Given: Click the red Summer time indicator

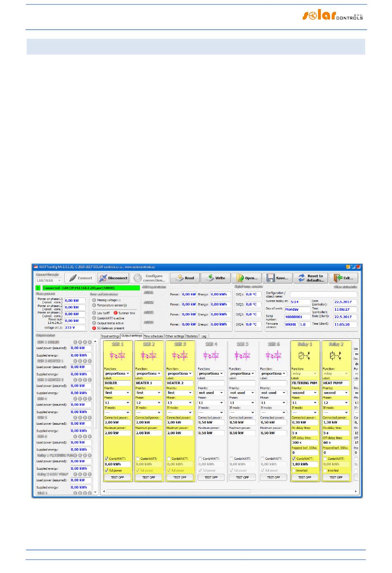Looking at the screenshot, I should pyautogui.click(x=116, y=313).
